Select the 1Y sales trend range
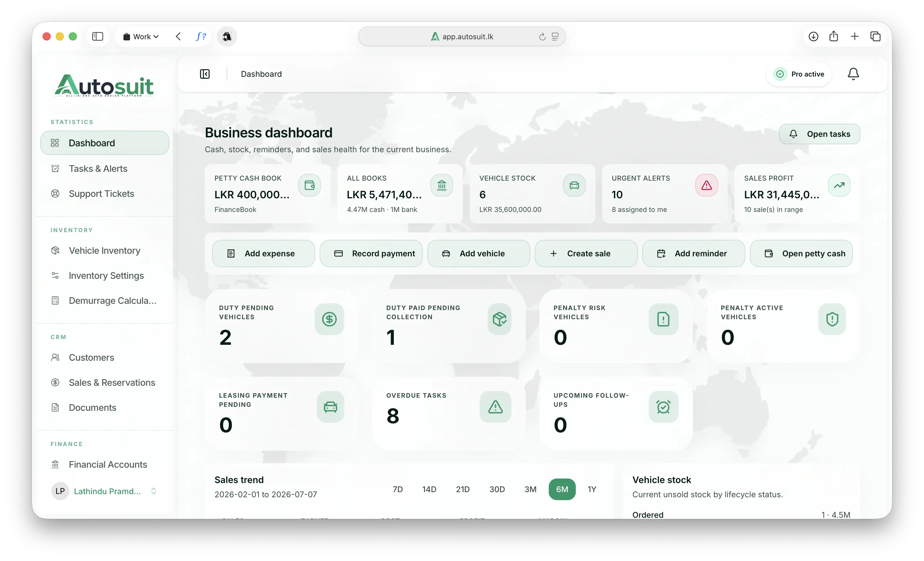The height and width of the screenshot is (561, 924). tap(591, 489)
